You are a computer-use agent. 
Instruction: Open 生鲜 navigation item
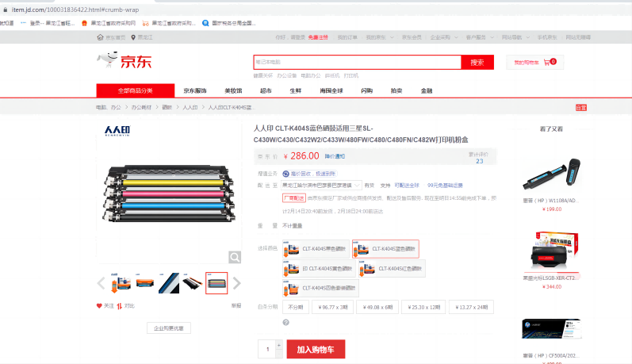pos(296,90)
